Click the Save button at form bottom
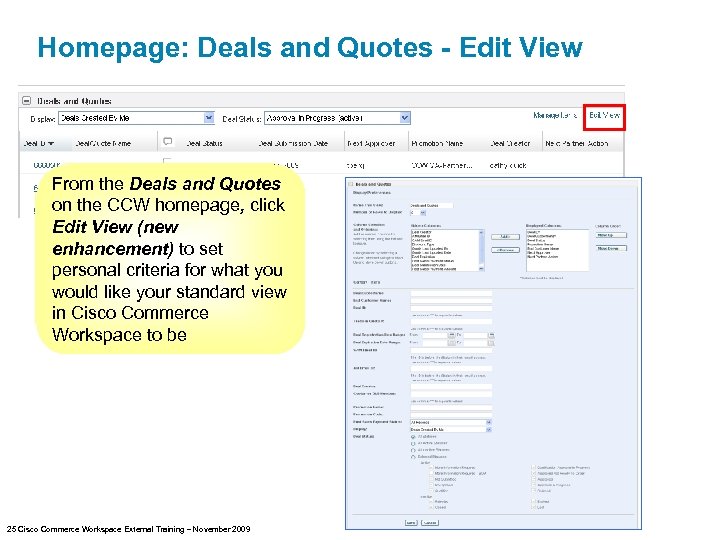 [x=411, y=523]
